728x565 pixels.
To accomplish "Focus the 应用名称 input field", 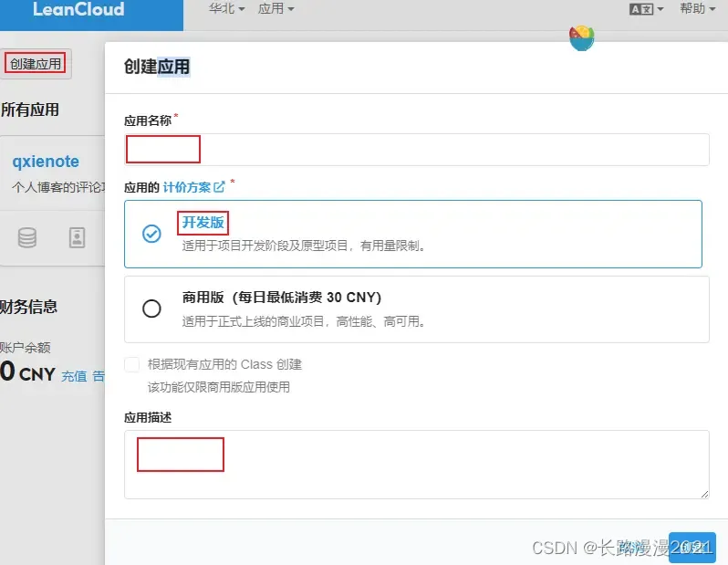I will (x=417, y=150).
